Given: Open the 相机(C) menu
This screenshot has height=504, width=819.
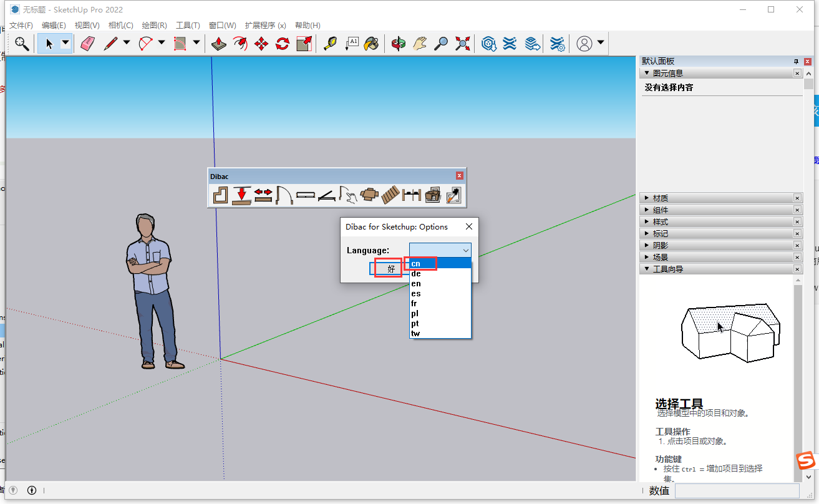Looking at the screenshot, I should [120, 26].
